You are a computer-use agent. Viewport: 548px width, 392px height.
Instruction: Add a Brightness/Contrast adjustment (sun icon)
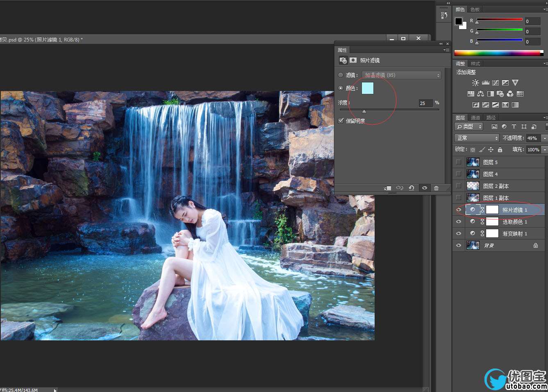[475, 83]
